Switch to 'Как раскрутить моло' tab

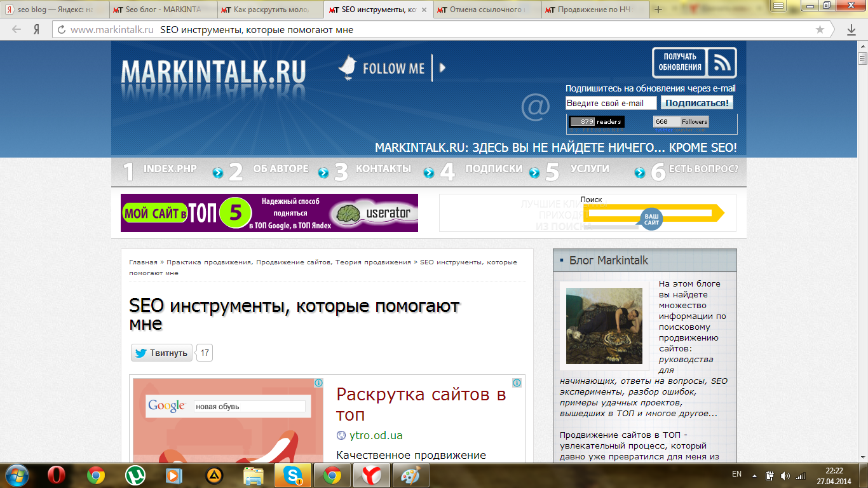271,10
